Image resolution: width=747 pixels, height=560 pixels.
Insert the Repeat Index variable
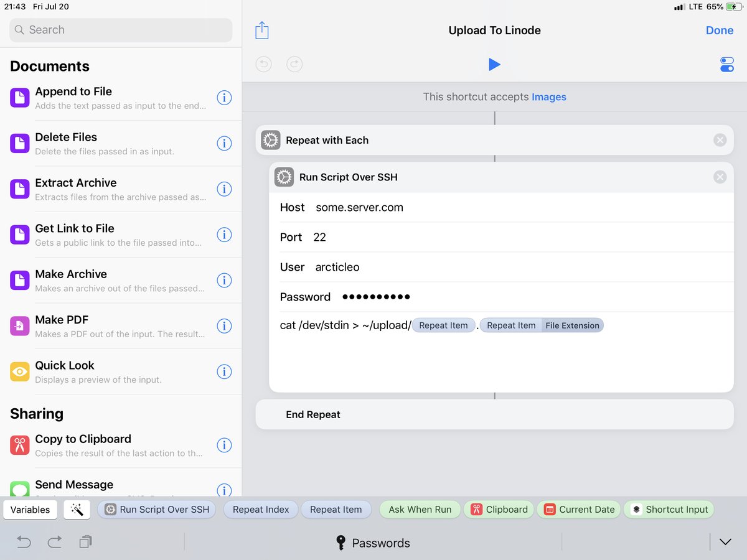pyautogui.click(x=261, y=510)
